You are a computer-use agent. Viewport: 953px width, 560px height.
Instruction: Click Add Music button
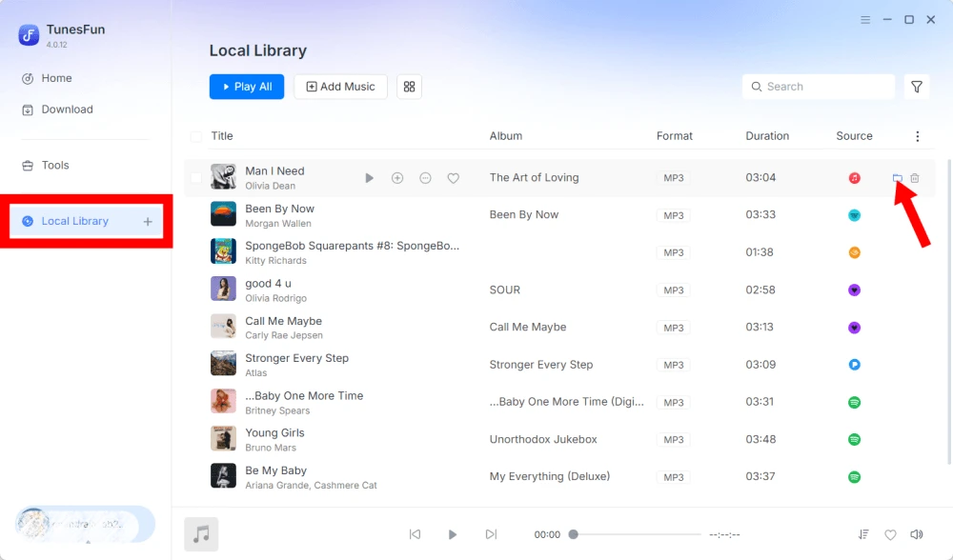coord(340,87)
